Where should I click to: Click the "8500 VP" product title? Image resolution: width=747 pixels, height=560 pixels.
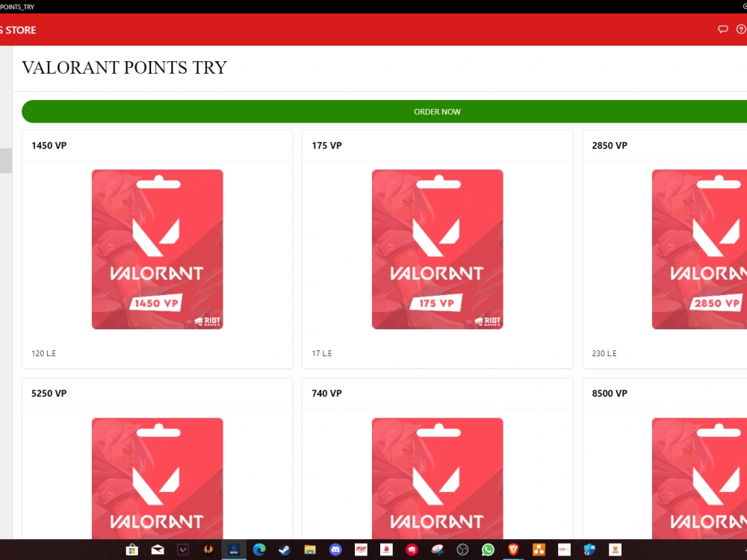[610, 393]
